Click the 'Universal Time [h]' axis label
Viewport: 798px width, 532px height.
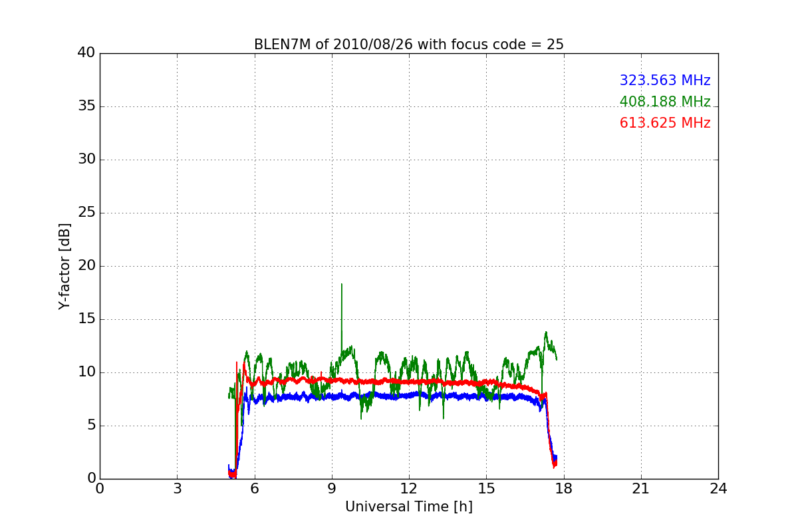409,507
